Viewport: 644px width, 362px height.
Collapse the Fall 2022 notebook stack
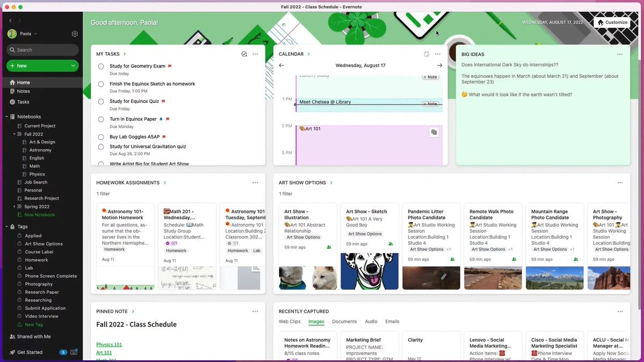[x=14, y=134]
